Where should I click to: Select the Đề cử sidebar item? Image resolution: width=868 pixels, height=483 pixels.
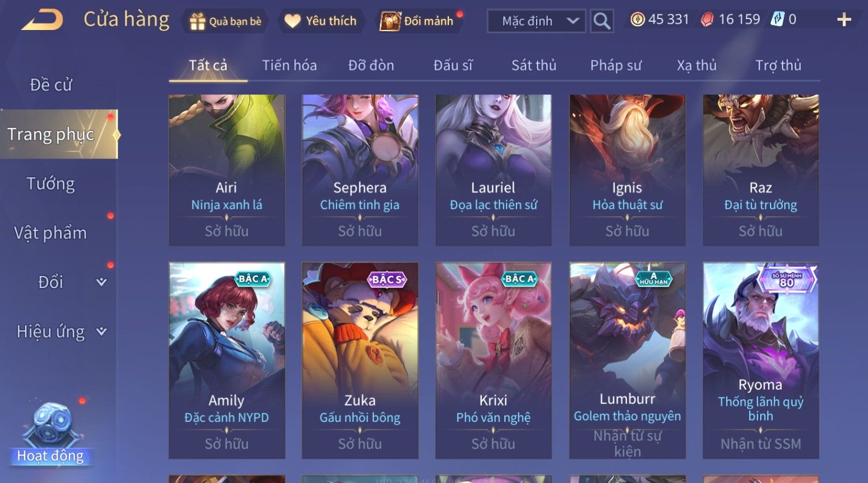coord(51,85)
